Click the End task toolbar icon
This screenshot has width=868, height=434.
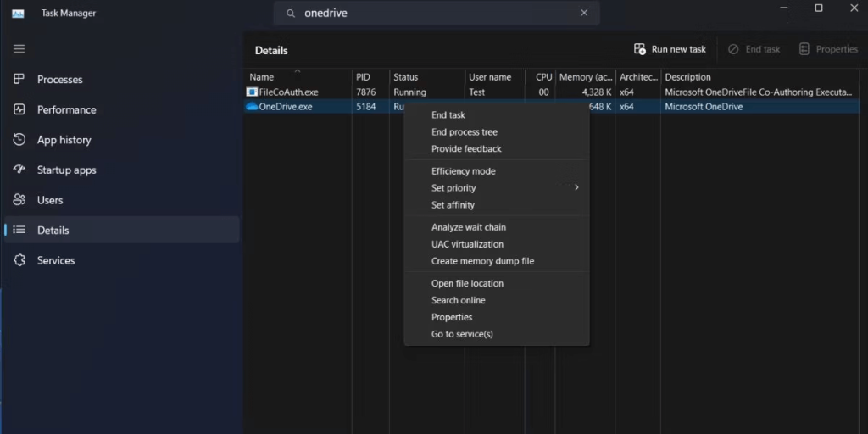coord(733,49)
